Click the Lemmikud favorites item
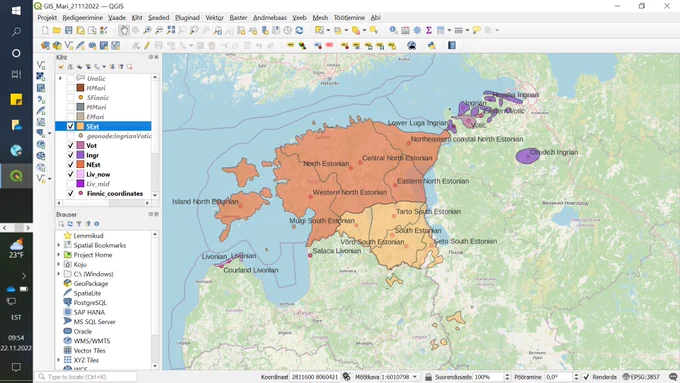Viewport: 680px width, 383px height. point(88,236)
